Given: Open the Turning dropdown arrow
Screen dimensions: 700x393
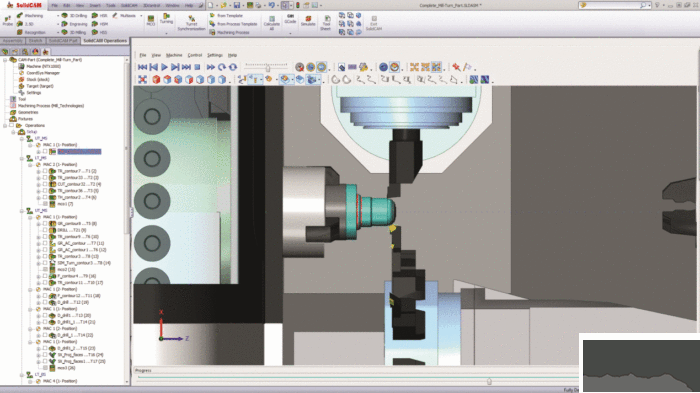Looking at the screenshot, I should point(166,33).
